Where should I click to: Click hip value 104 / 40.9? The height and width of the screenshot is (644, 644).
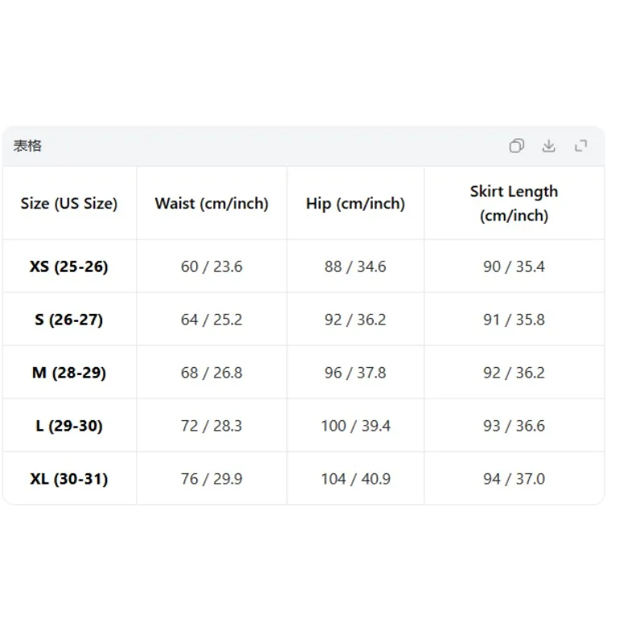pyautogui.click(x=356, y=478)
